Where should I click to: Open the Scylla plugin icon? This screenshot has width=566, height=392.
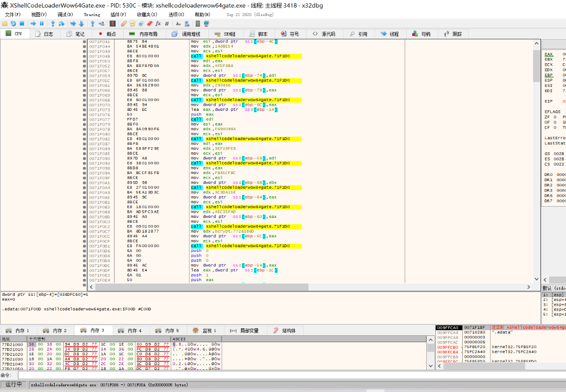(112, 24)
